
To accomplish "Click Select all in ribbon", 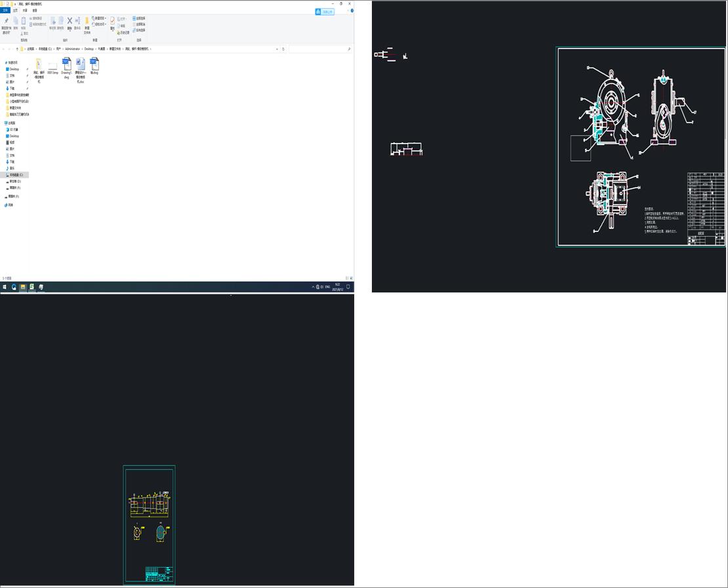I will 139,18.
